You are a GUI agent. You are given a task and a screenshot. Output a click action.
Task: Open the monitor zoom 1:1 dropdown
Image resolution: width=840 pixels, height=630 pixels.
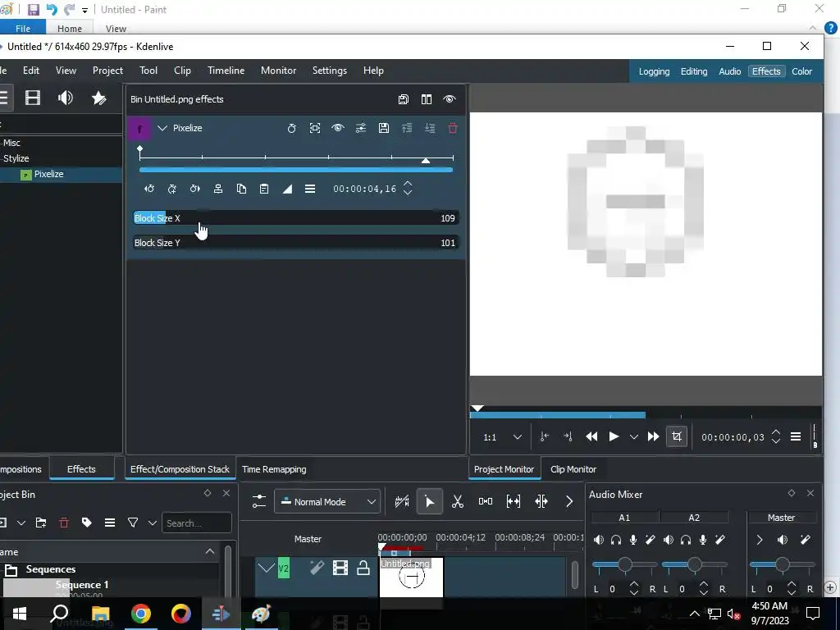click(x=503, y=437)
